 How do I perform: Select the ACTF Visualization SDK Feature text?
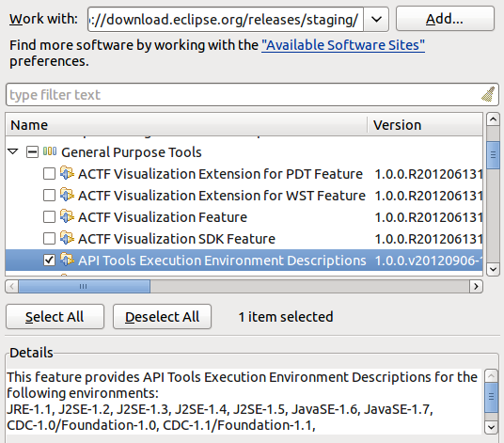coord(177,239)
